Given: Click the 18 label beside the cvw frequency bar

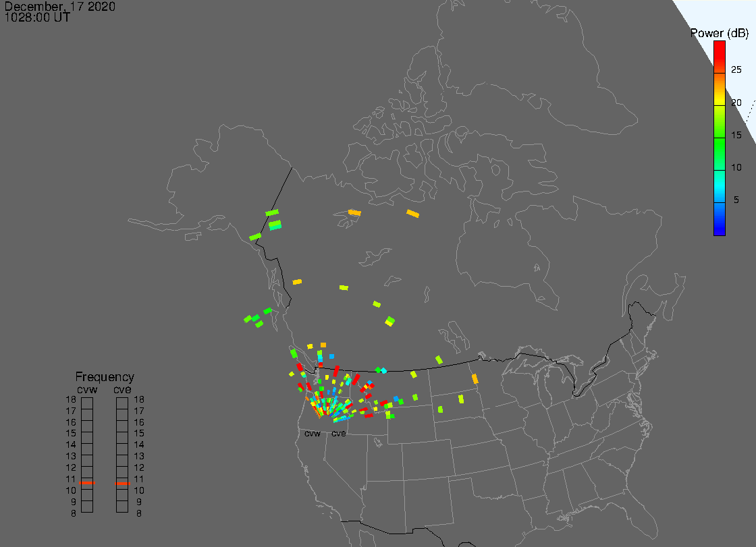Looking at the screenshot, I should (x=71, y=399).
